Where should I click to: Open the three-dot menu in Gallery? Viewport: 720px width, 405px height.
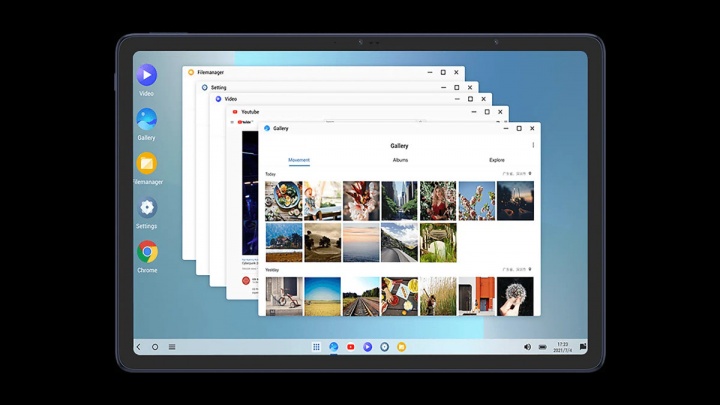point(533,145)
